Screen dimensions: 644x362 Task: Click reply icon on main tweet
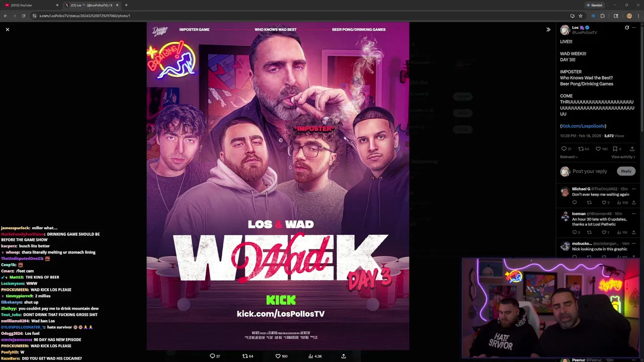[564, 149]
